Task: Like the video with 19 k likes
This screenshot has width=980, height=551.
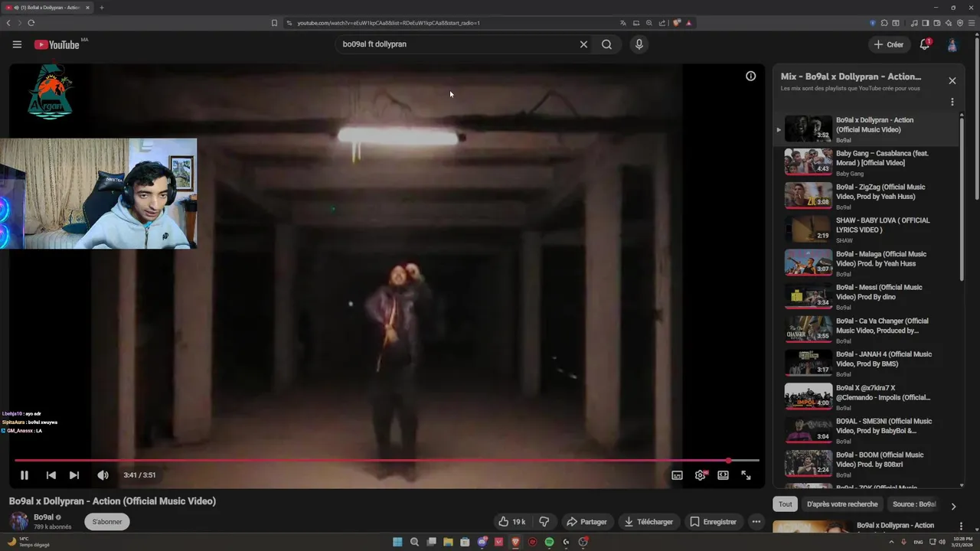Action: click(512, 522)
